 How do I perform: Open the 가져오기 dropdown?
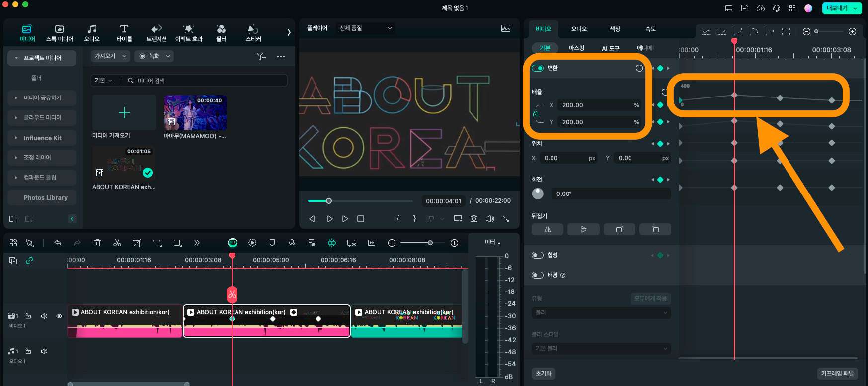coord(111,56)
